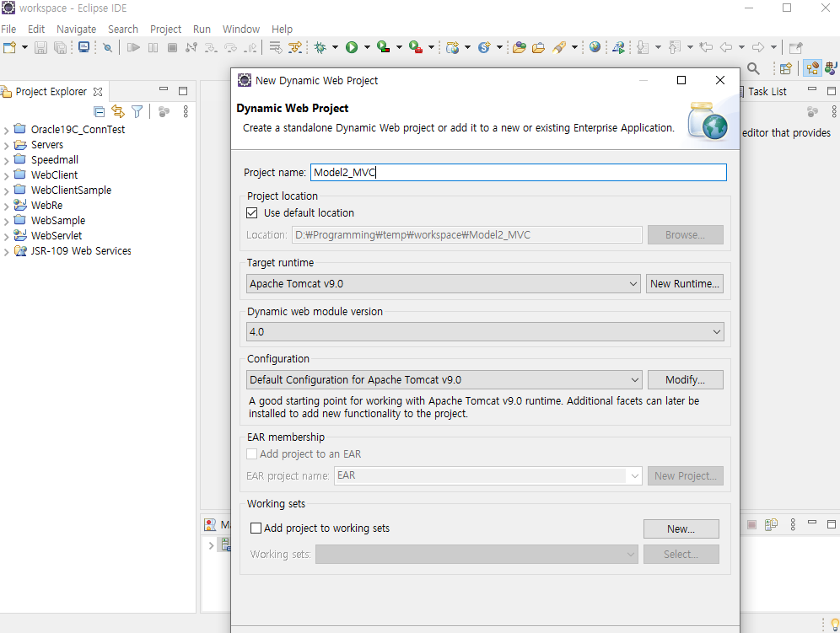Open the File menu
840x633 pixels.
[x=8, y=29]
